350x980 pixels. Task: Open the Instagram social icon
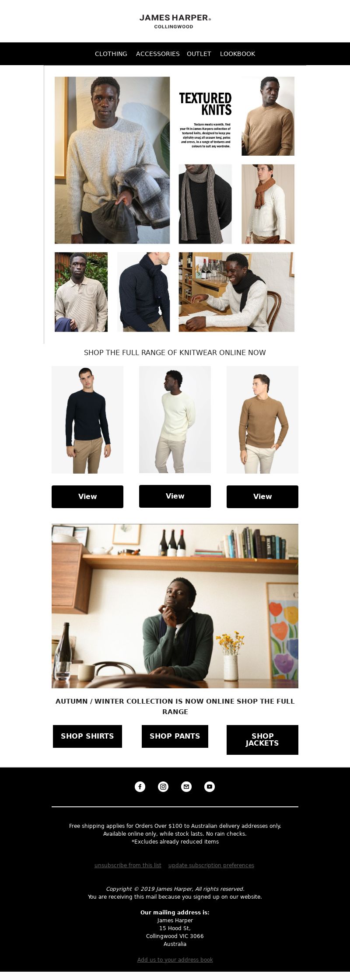pyautogui.click(x=163, y=787)
